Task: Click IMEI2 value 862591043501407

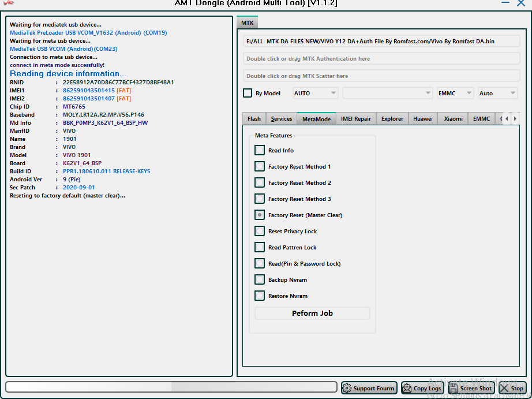Action: point(88,99)
